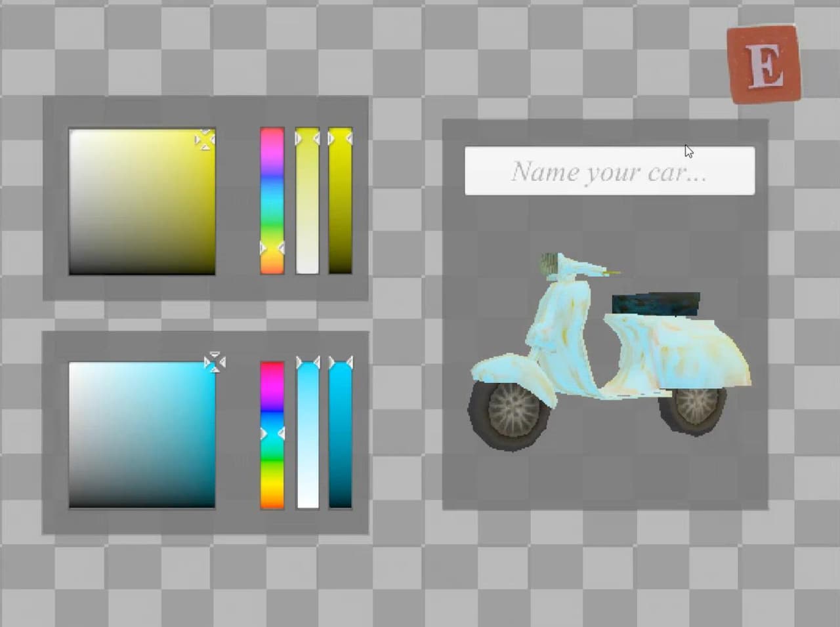Screen dimensions: 840x627
Task: Click the pale yellow saturation bar
Action: (307, 201)
